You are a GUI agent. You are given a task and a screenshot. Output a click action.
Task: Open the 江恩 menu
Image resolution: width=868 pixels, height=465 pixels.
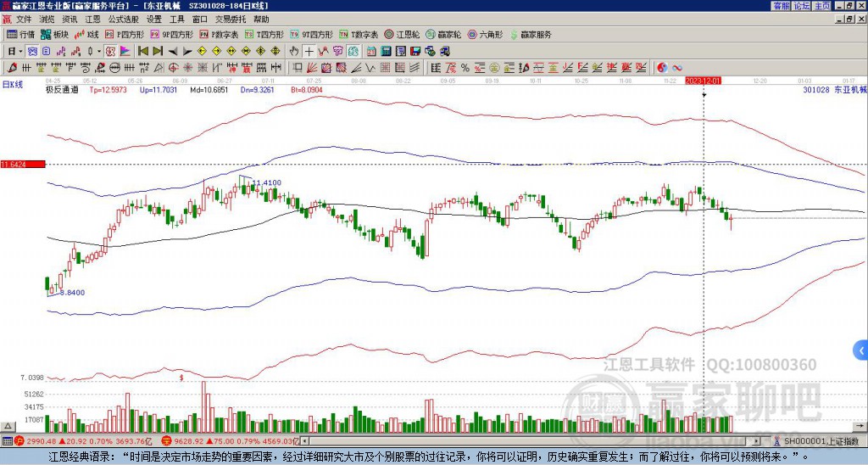pos(92,20)
